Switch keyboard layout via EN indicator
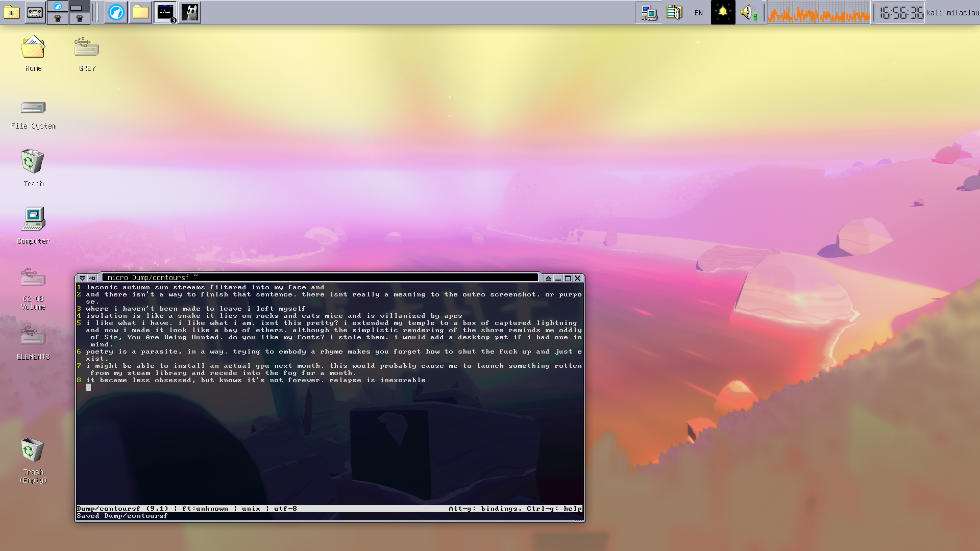980x551 pixels. pos(699,13)
